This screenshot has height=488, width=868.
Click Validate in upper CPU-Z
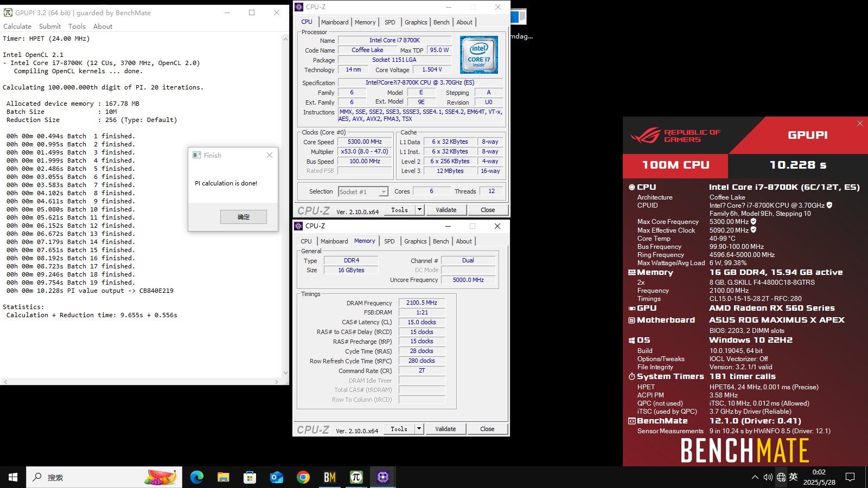[446, 210]
